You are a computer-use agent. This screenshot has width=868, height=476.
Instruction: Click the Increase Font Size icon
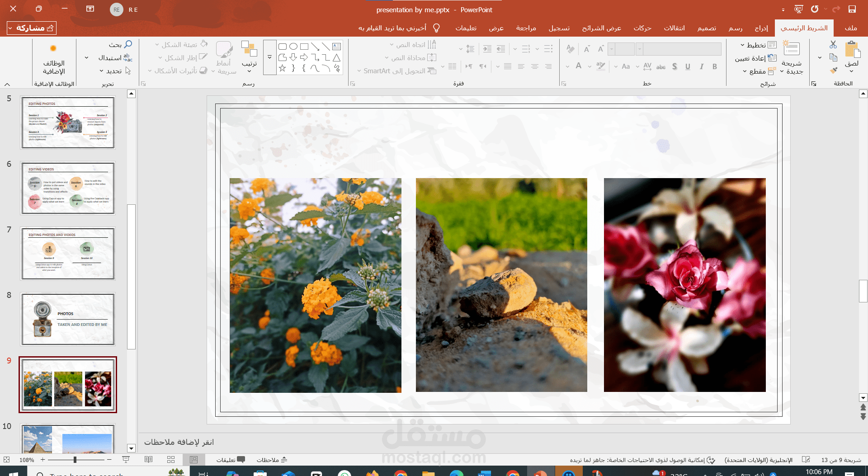[x=601, y=49]
